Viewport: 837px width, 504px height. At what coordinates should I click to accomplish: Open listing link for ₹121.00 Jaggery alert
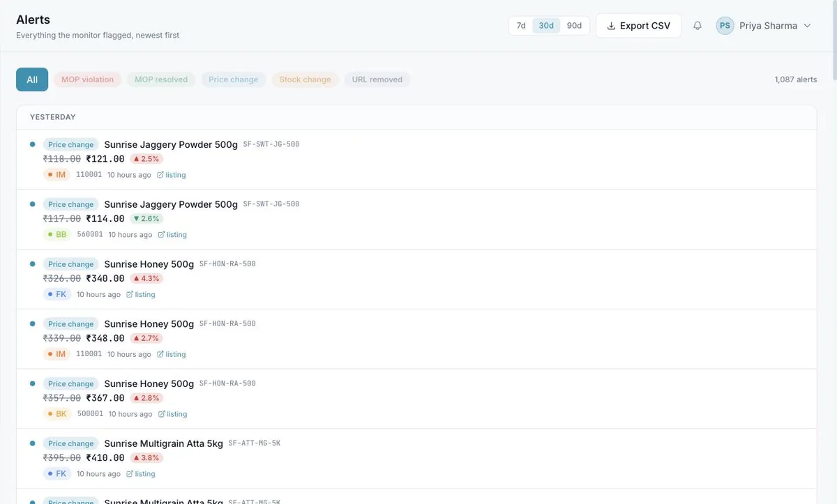tap(172, 175)
